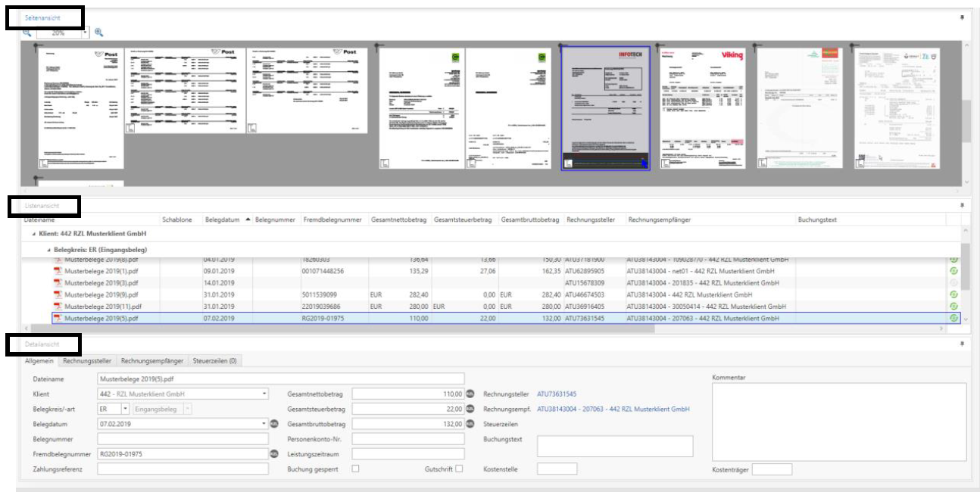Tick the Gutschrift checkbox
Viewport: 980px width, 492px height.
[x=459, y=469]
